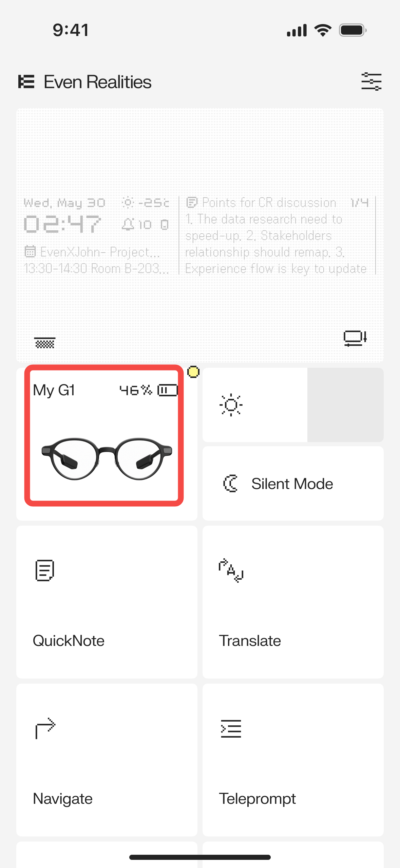Open the QuickNote tile
The height and width of the screenshot is (868, 400).
[x=107, y=602]
